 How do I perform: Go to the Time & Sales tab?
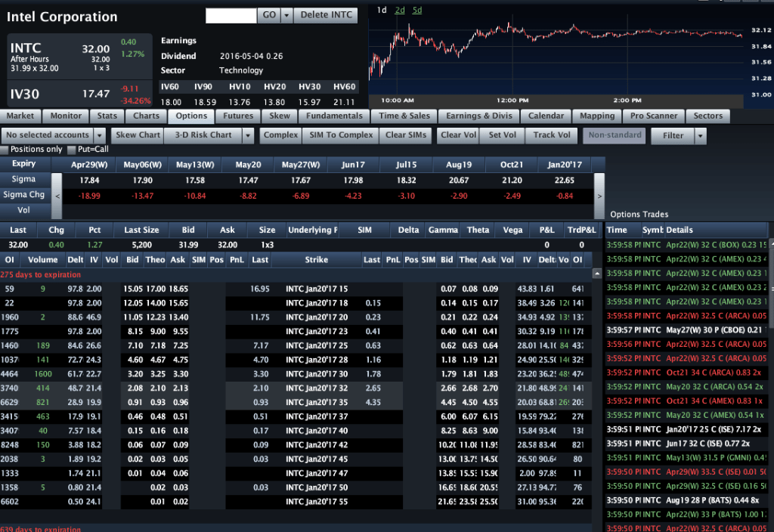tap(404, 116)
